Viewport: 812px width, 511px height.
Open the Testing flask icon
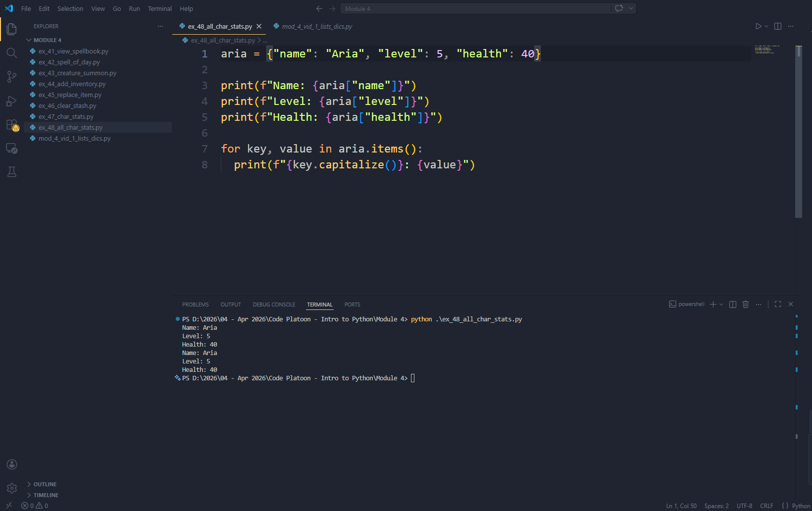coord(12,172)
